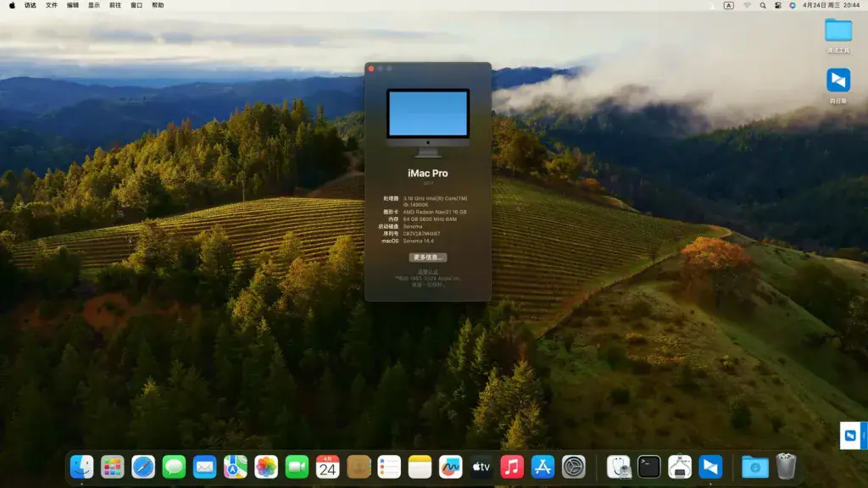The image size is (868, 488).
Task: Launch Terminal from the Dock
Action: [x=648, y=467]
